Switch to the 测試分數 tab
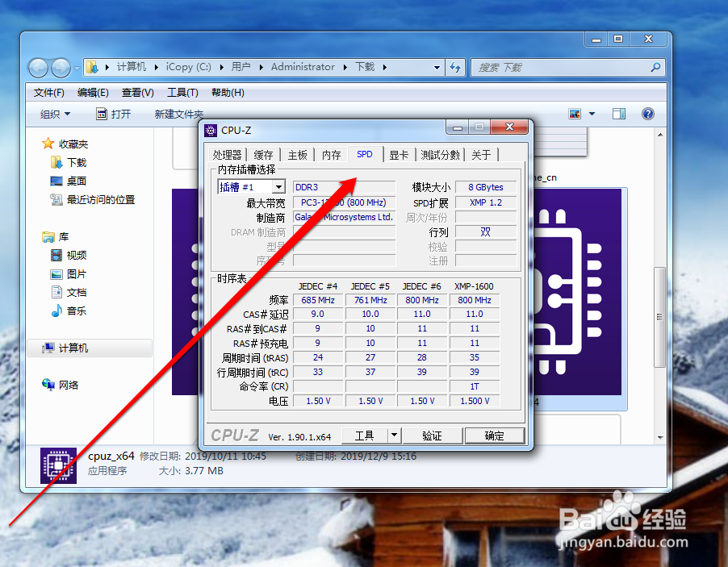The width and height of the screenshot is (728, 567). pyautogui.click(x=440, y=155)
